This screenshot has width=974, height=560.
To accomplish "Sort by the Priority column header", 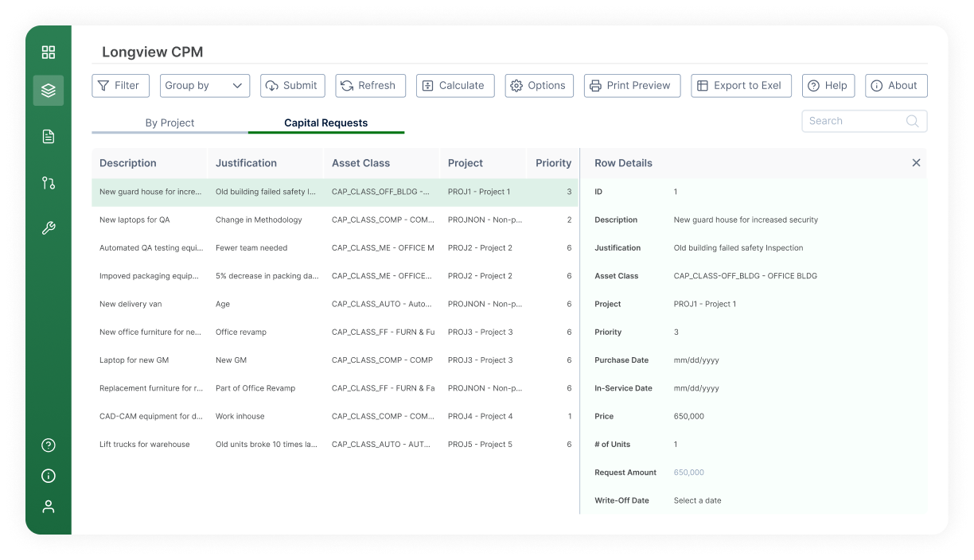I will tap(553, 163).
